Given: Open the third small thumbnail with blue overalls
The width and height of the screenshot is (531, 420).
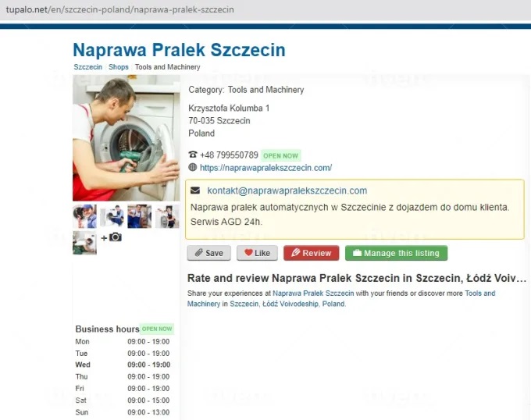Looking at the screenshot, I should [x=140, y=216].
